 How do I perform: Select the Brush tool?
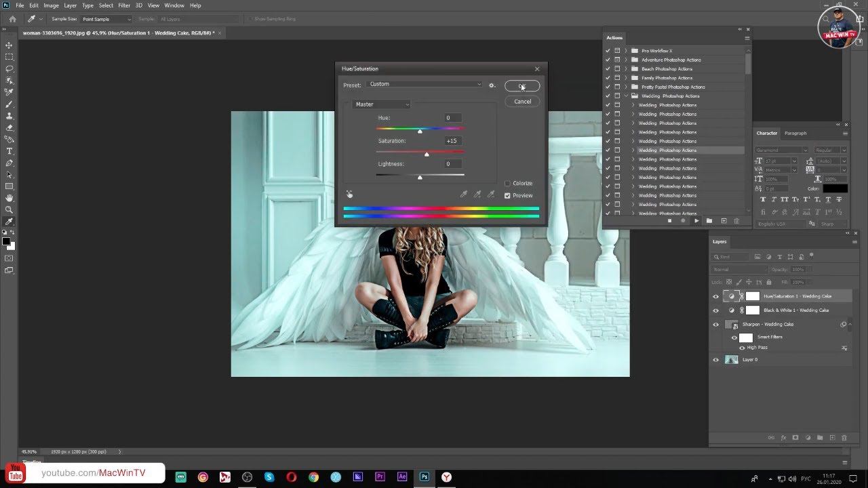point(9,104)
